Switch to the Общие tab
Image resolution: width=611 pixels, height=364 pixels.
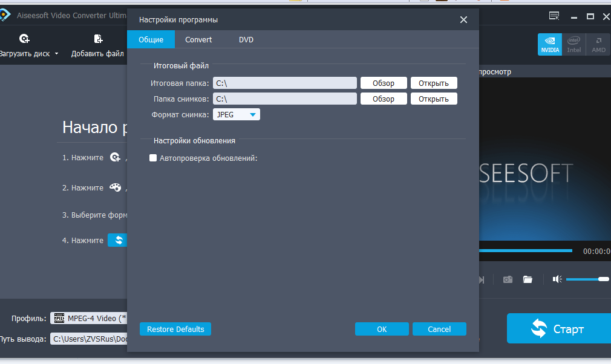(151, 39)
